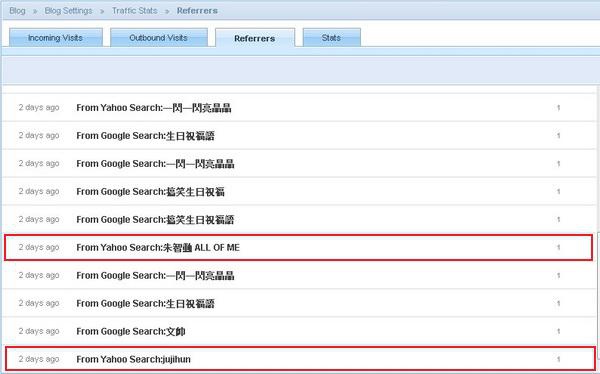Click visit count for 文帥 row

(x=559, y=332)
